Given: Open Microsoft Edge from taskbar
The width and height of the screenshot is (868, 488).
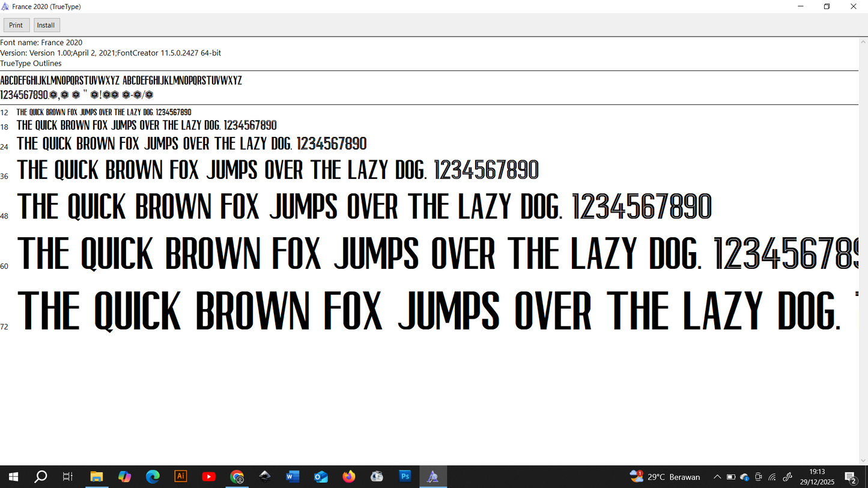Looking at the screenshot, I should (x=153, y=477).
